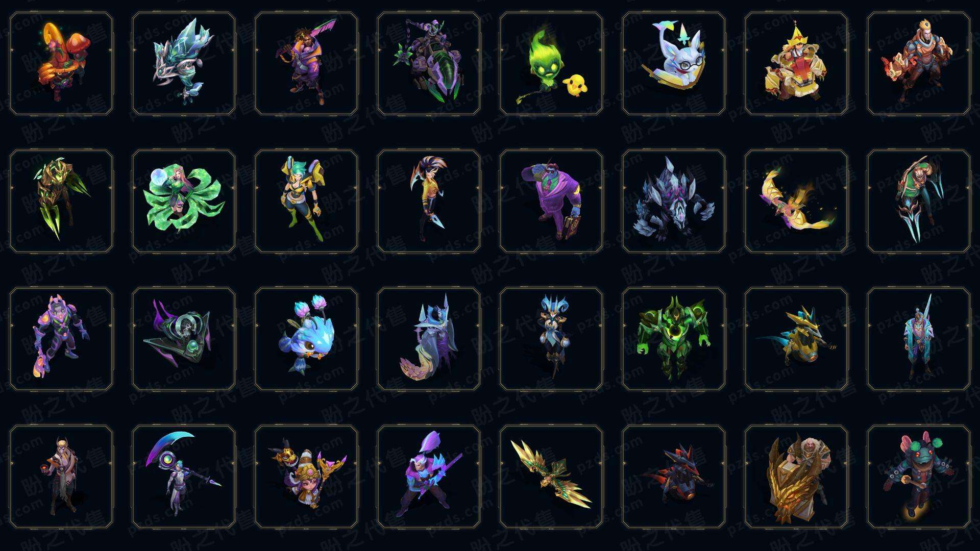Open the golden feathered wing weapon
980x551 pixels.
pos(551,477)
